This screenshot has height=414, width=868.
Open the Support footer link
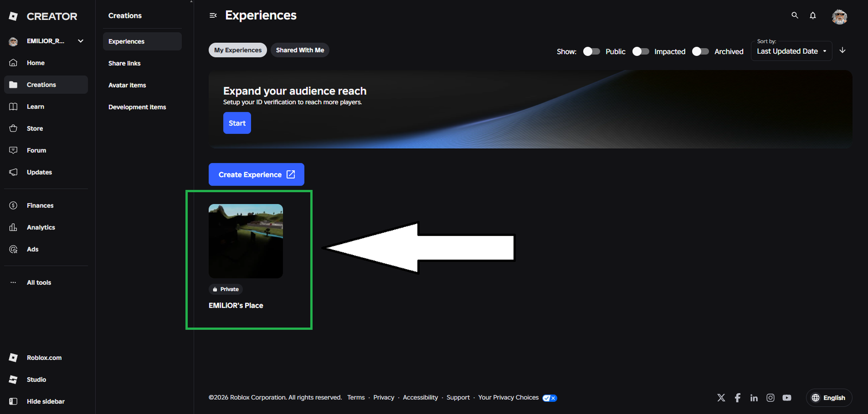point(458,398)
